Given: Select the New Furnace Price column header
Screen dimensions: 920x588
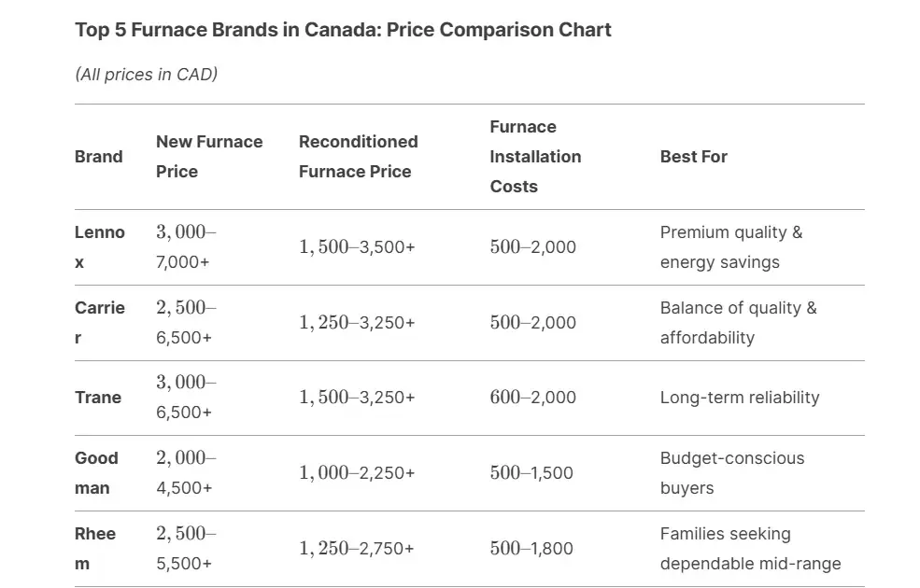Looking at the screenshot, I should tap(209, 157).
